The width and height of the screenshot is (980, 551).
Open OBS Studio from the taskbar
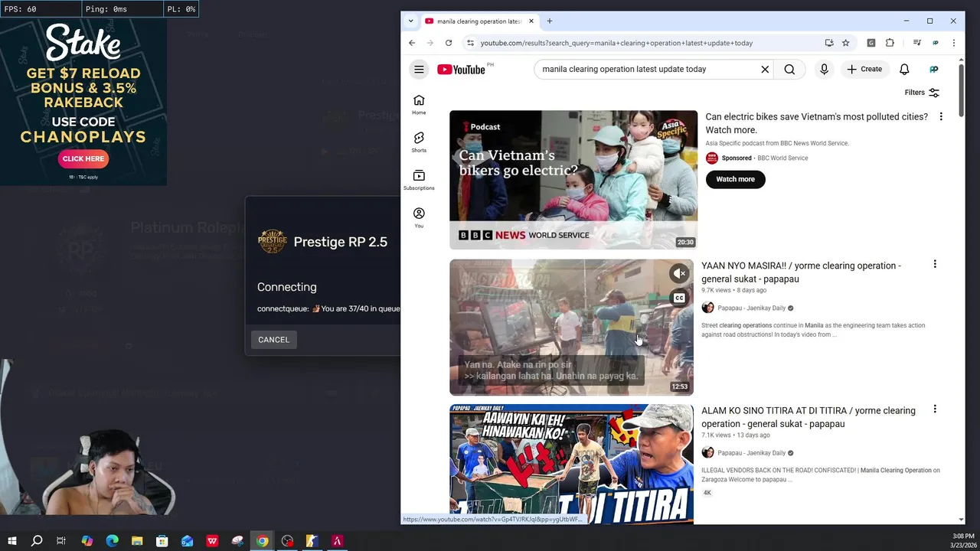coord(288,541)
